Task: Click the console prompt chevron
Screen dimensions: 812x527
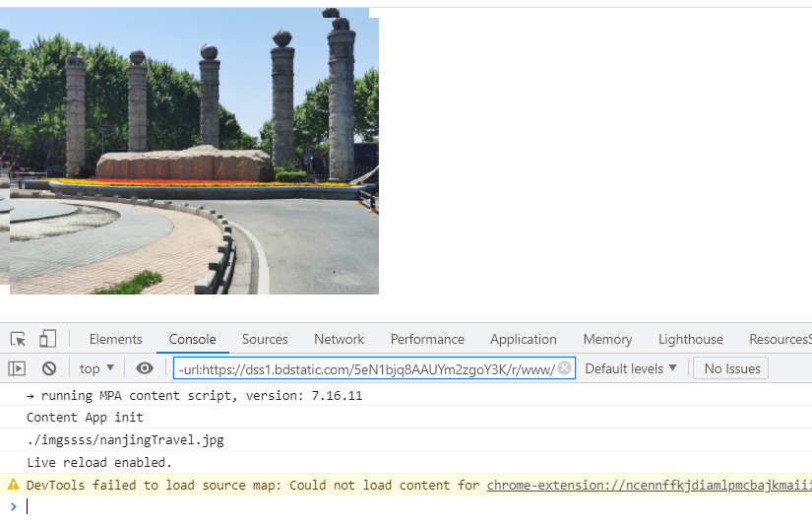Action: [x=14, y=506]
